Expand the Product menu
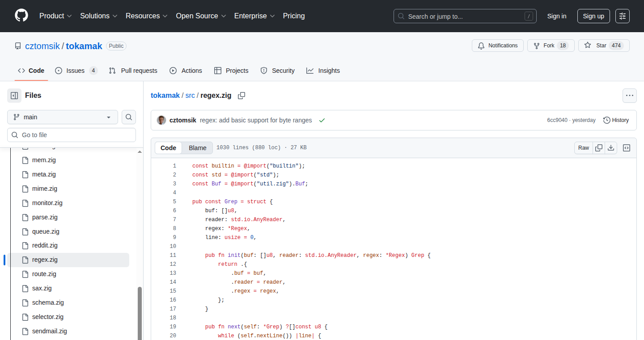Screen dimensions: 644x340 (x=55, y=16)
